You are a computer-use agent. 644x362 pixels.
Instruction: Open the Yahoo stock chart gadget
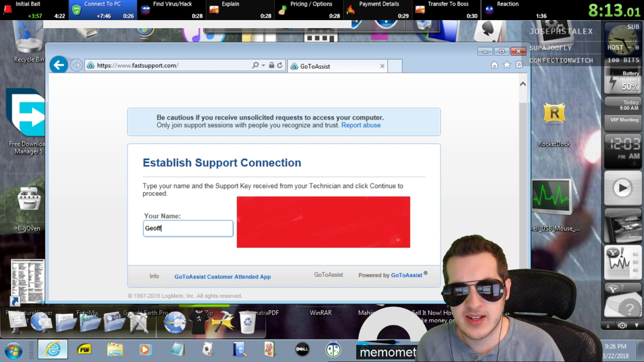623,262
